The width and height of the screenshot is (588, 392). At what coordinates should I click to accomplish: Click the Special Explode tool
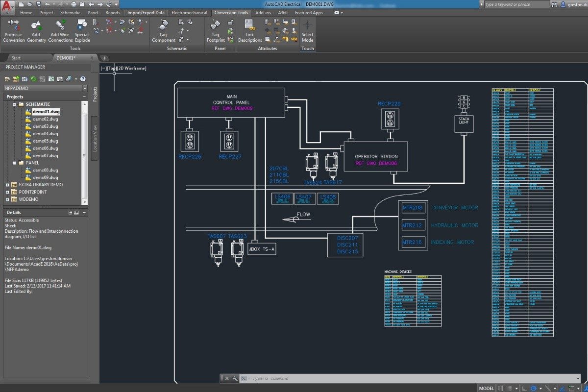pyautogui.click(x=82, y=29)
